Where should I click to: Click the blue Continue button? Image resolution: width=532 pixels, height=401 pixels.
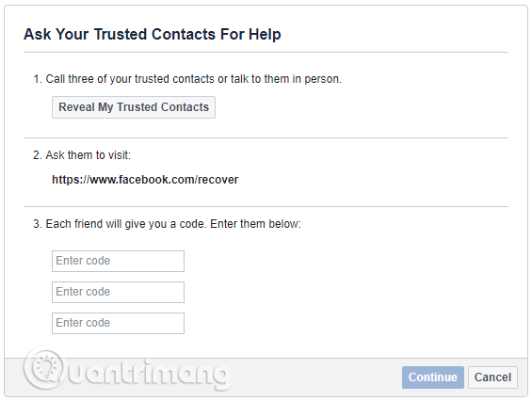click(x=432, y=377)
